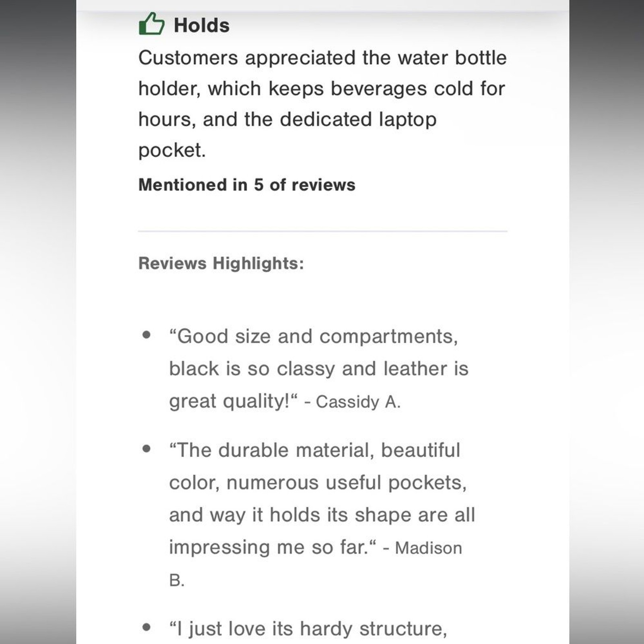The width and height of the screenshot is (644, 644).
Task: Click the B. initial under Madison's review
Action: tap(177, 580)
